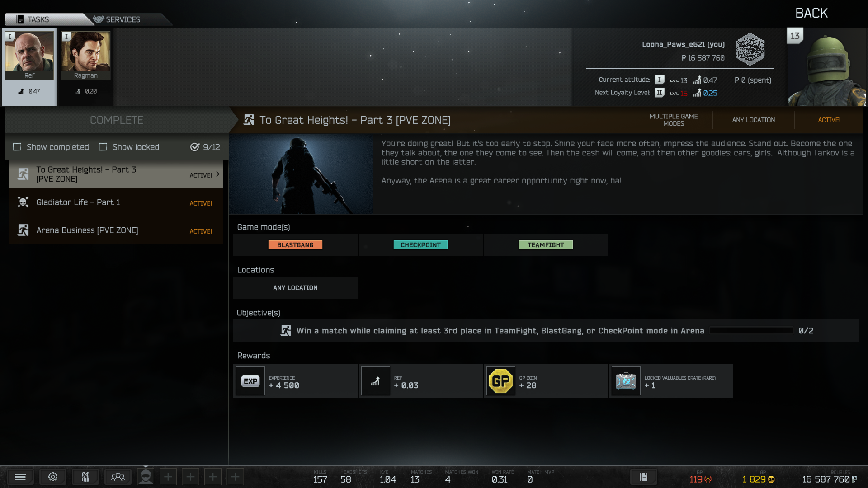Viewport: 868px width, 488px height.
Task: Add a teammate to first empty slot
Action: 168,477
